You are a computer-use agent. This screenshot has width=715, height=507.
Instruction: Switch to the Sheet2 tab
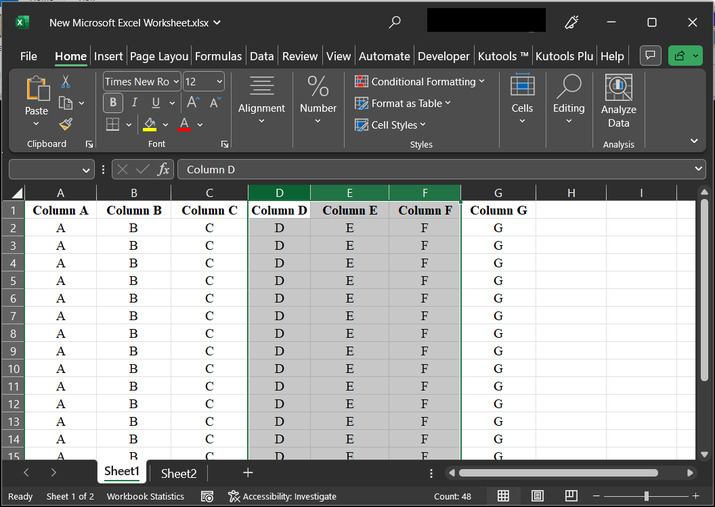[179, 473]
